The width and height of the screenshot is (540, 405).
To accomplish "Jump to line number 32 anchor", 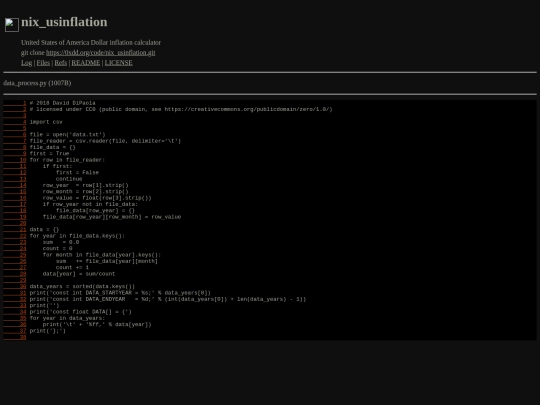I will tap(15, 299).
